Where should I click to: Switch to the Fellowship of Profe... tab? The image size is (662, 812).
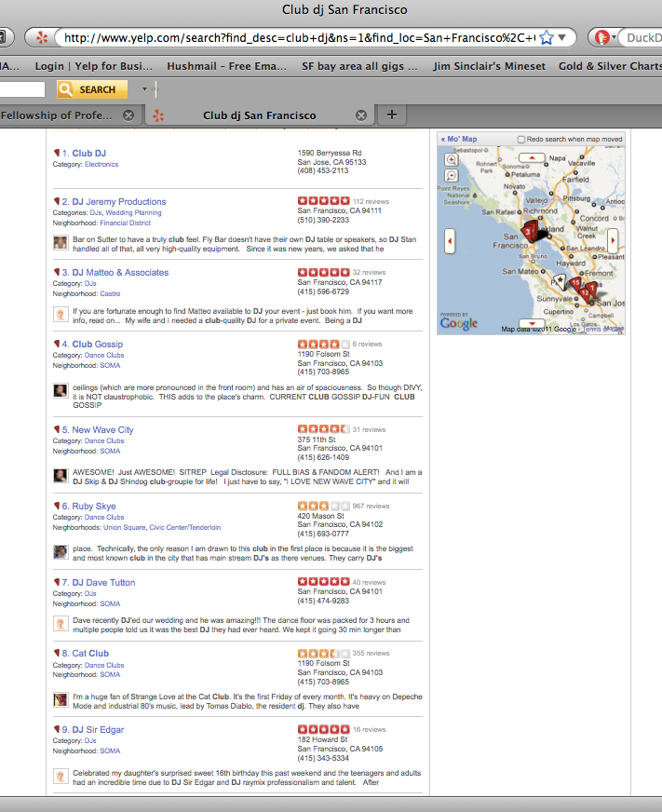click(x=56, y=115)
